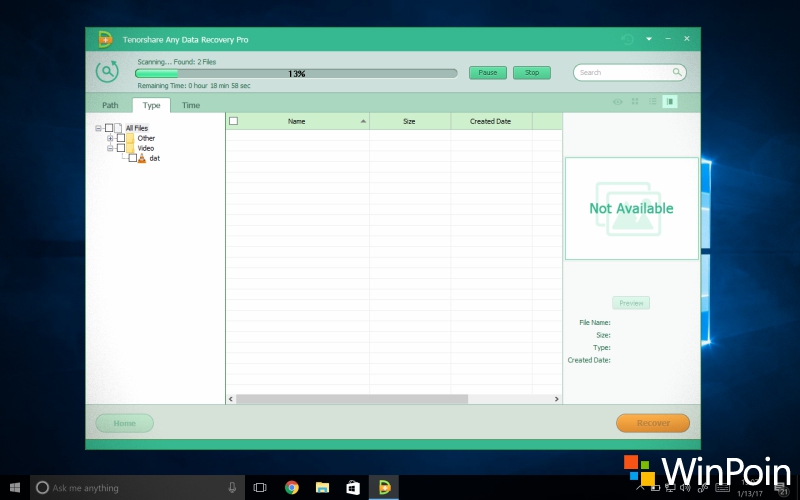800x500 pixels.
Task: Open the title bar dropdown arrow menu
Action: tap(649, 39)
